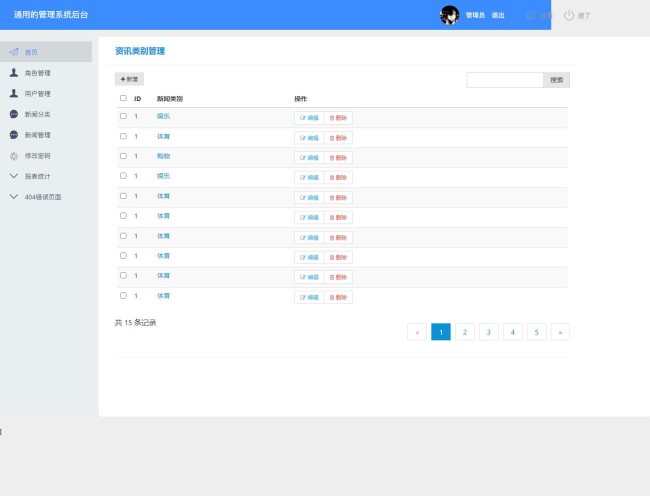
Task: Click the 退出 logout link
Action: (498, 15)
